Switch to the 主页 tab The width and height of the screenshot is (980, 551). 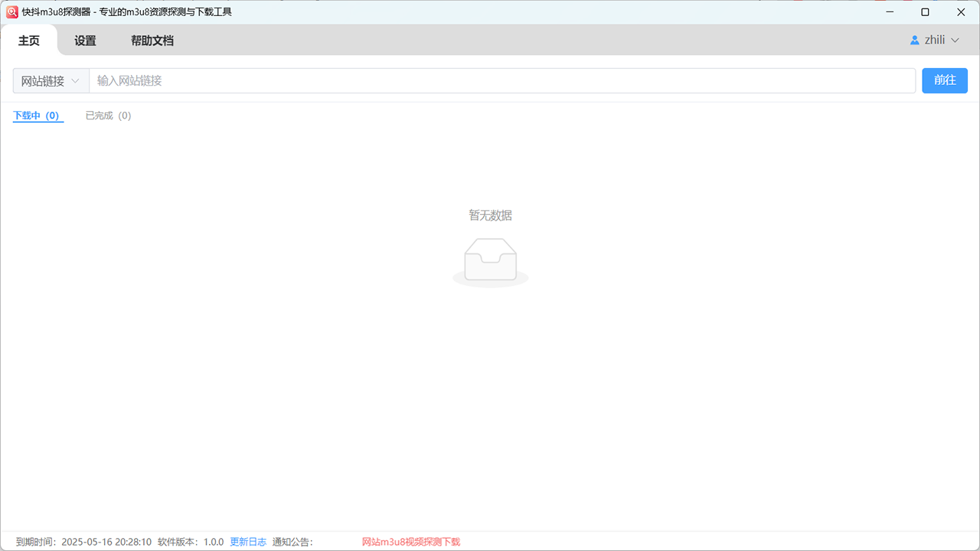[29, 41]
